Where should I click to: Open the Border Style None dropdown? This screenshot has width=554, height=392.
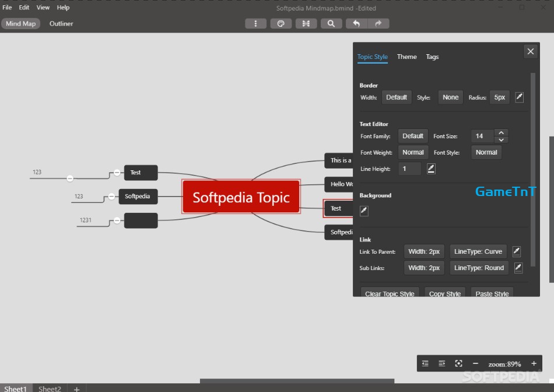point(450,97)
